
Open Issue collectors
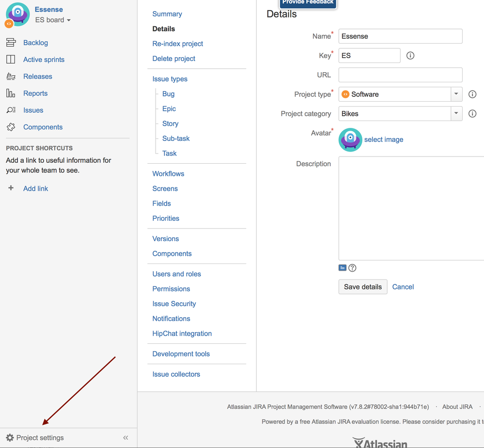click(x=176, y=374)
